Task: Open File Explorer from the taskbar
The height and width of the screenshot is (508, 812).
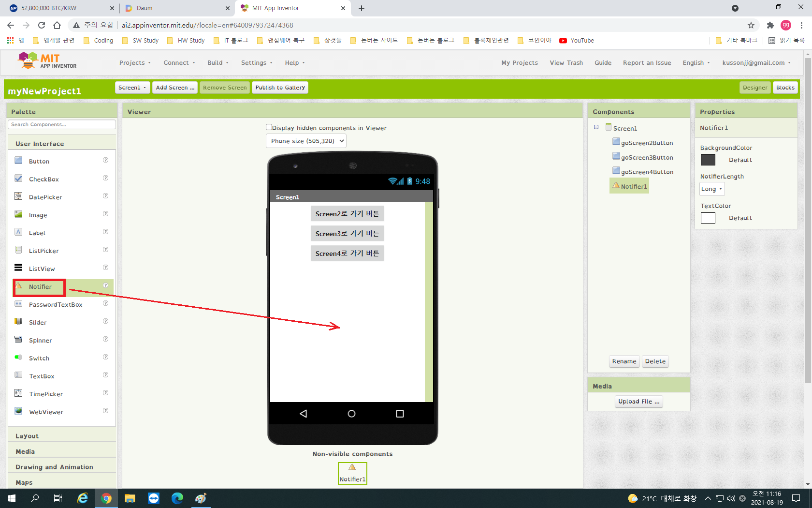Action: 130,498
